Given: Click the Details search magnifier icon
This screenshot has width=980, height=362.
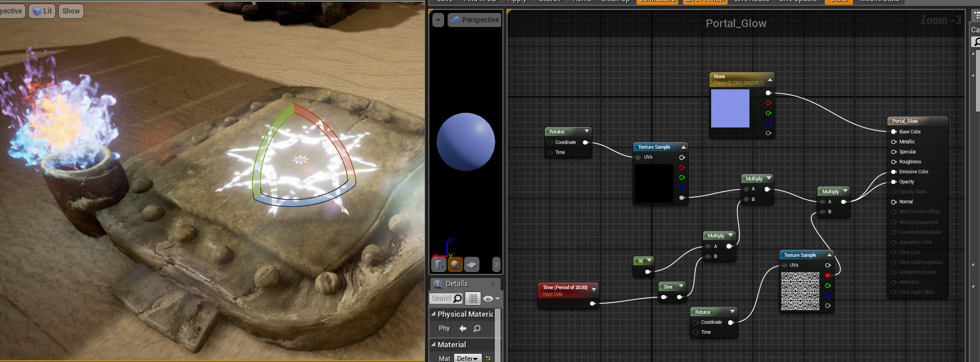Looking at the screenshot, I should click(x=458, y=299).
